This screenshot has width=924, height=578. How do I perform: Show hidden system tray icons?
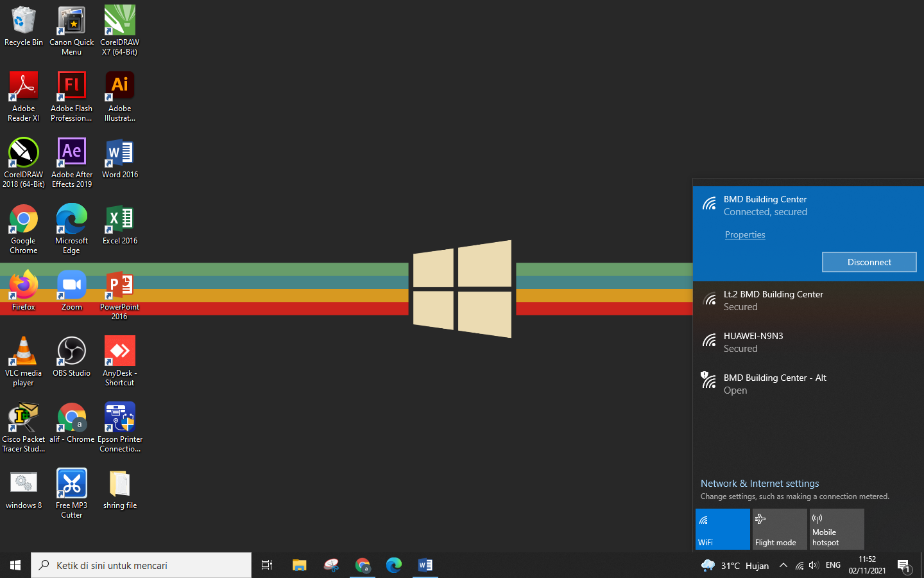(783, 565)
